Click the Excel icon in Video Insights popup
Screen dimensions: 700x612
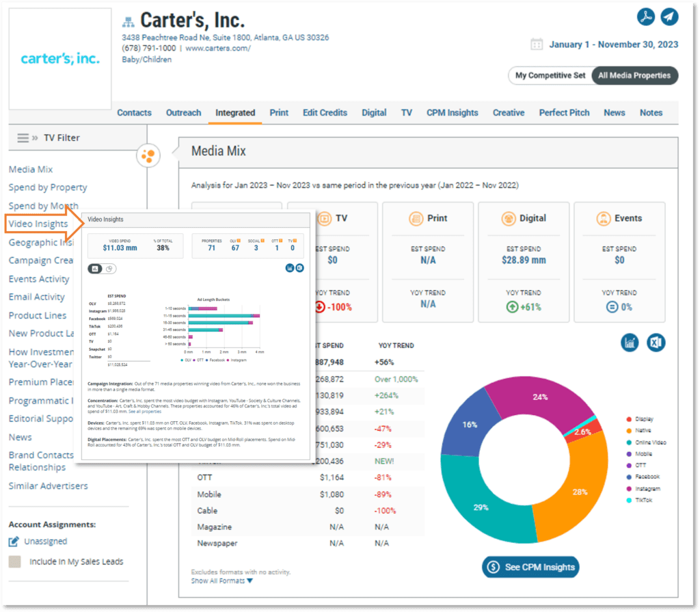tap(300, 268)
